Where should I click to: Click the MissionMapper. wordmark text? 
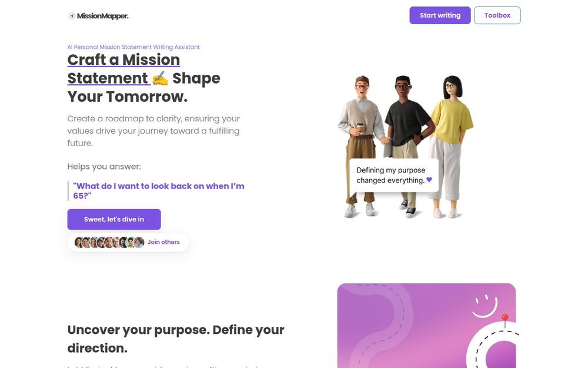(102, 16)
